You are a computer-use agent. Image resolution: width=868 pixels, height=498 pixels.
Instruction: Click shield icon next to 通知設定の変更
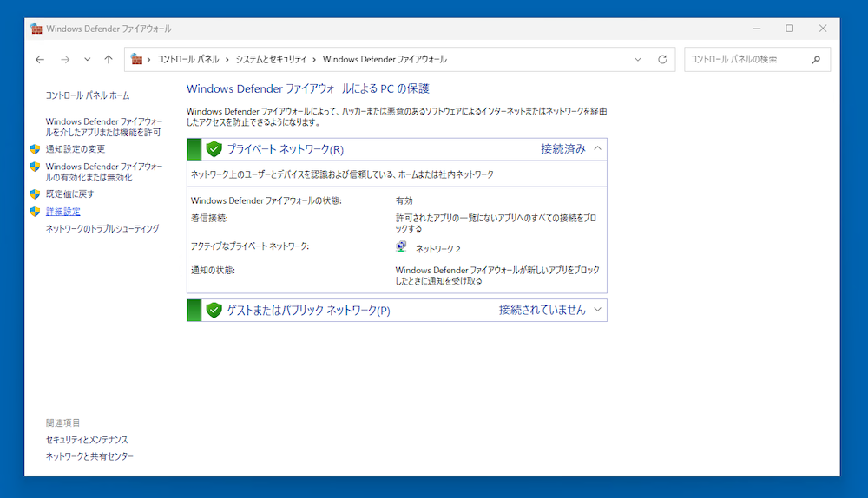click(x=35, y=149)
